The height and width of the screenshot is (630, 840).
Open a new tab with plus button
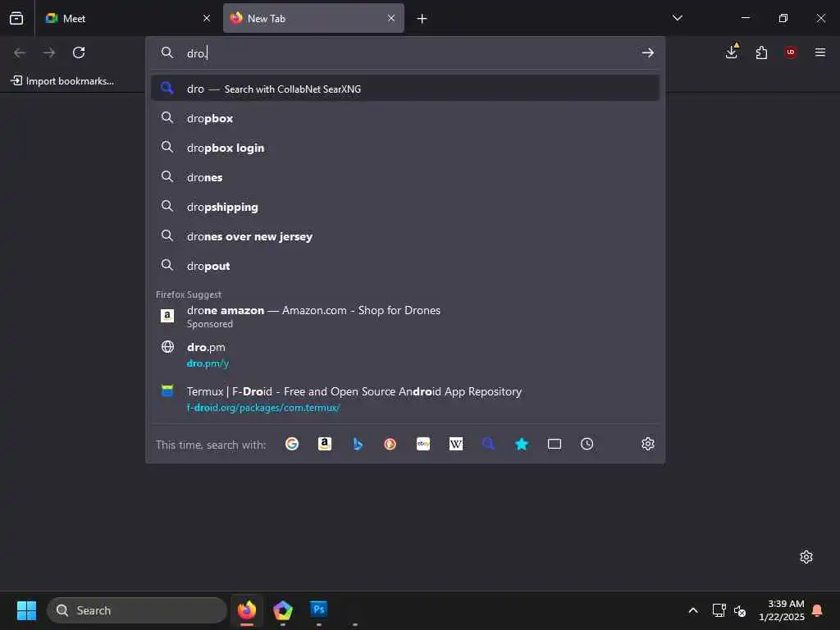click(x=422, y=19)
